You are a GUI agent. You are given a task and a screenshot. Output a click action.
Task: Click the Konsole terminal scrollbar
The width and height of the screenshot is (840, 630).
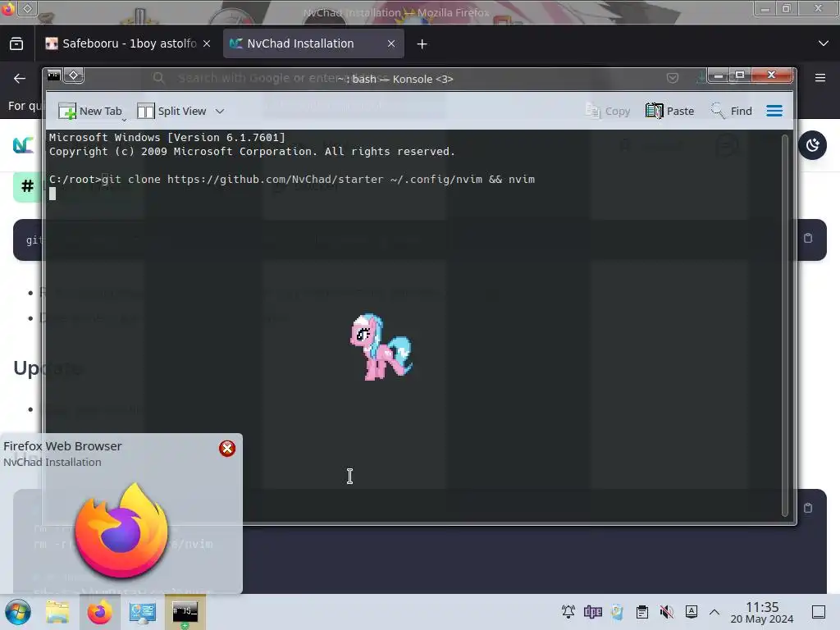click(x=785, y=325)
